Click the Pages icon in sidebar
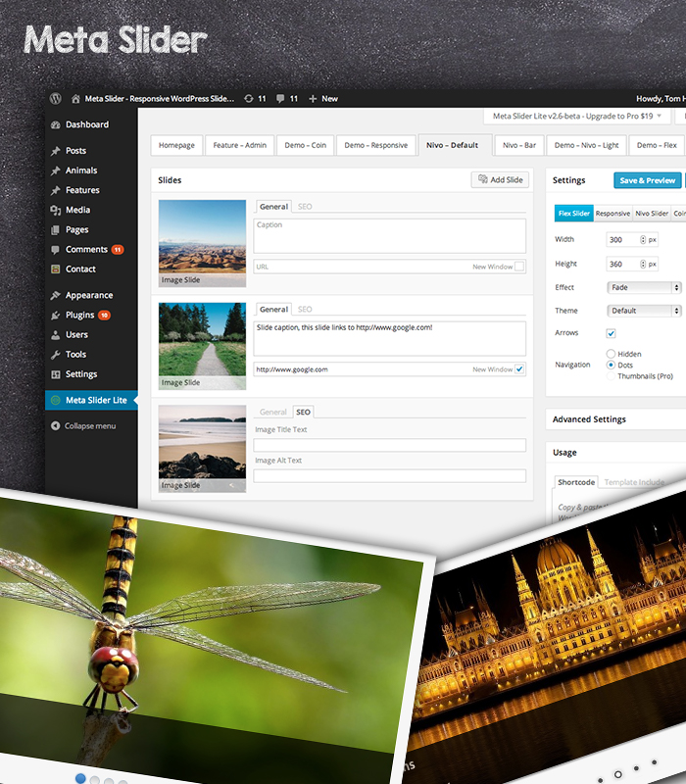686x784 pixels. (56, 229)
